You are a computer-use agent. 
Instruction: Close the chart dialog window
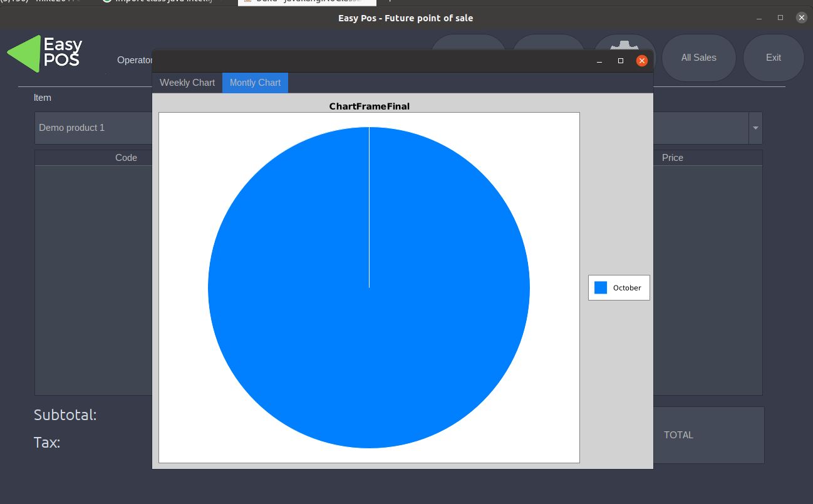point(641,61)
